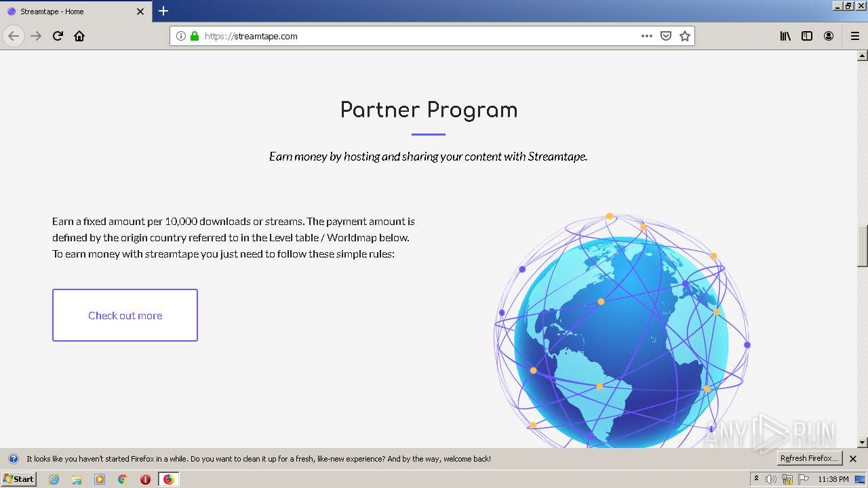The image size is (868, 488).
Task: Show the sidebars panel
Action: point(807,36)
